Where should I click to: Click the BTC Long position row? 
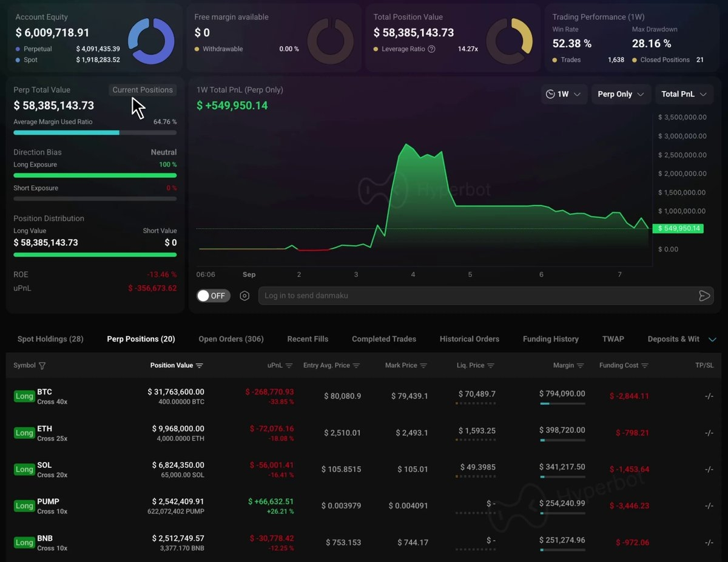pos(364,396)
